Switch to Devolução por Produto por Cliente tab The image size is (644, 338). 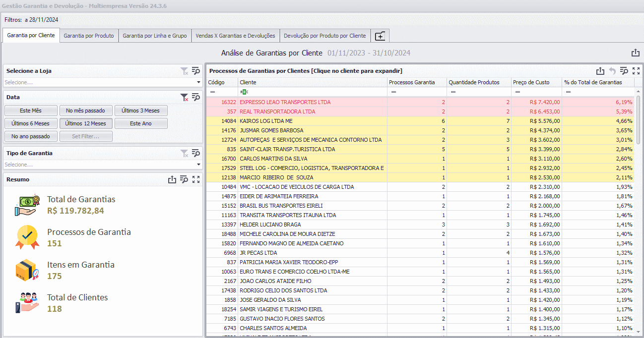324,36
